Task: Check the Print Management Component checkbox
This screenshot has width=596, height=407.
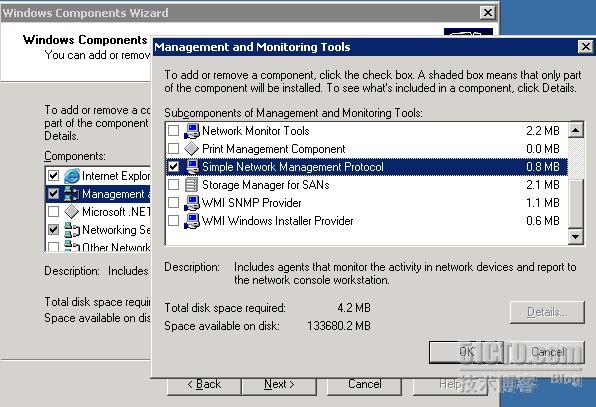Action: point(173,149)
